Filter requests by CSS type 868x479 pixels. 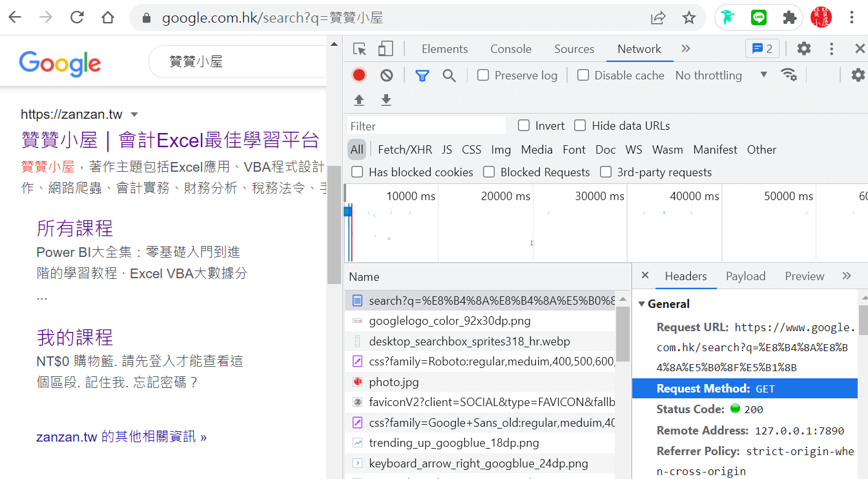pos(471,150)
